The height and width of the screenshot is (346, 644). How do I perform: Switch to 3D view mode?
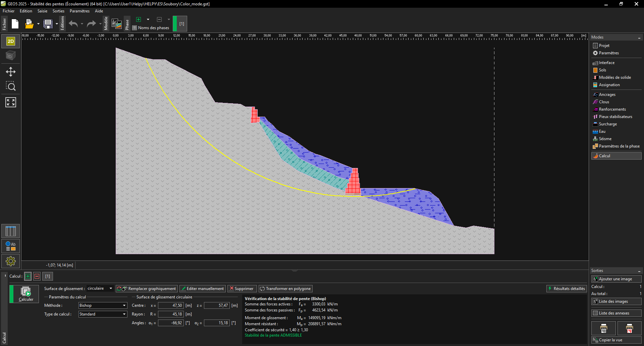pos(11,55)
